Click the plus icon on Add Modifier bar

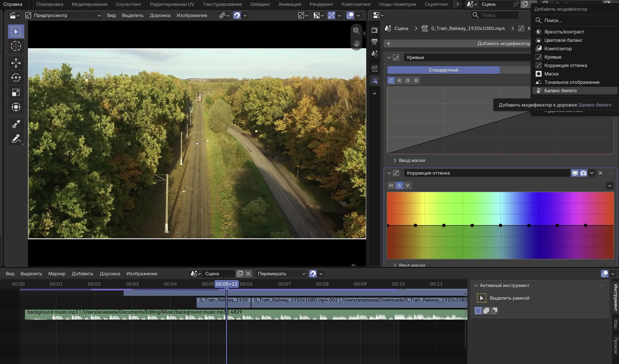389,44
